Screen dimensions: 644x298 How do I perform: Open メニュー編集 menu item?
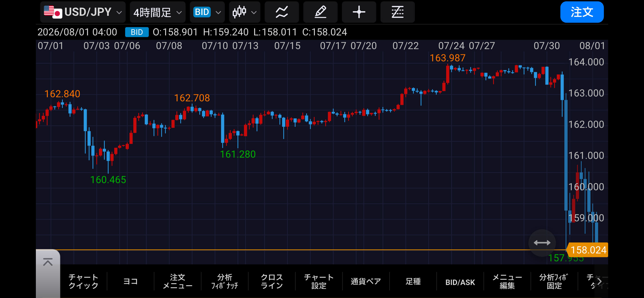click(507, 281)
